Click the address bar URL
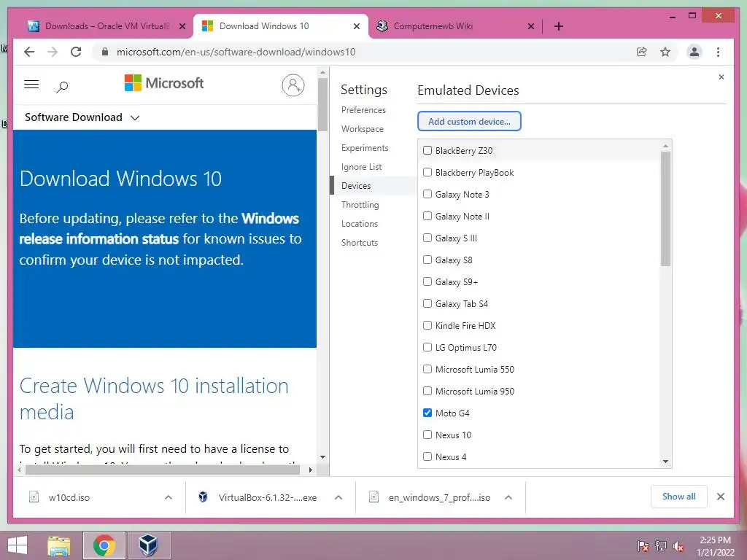The height and width of the screenshot is (560, 747). tap(236, 52)
